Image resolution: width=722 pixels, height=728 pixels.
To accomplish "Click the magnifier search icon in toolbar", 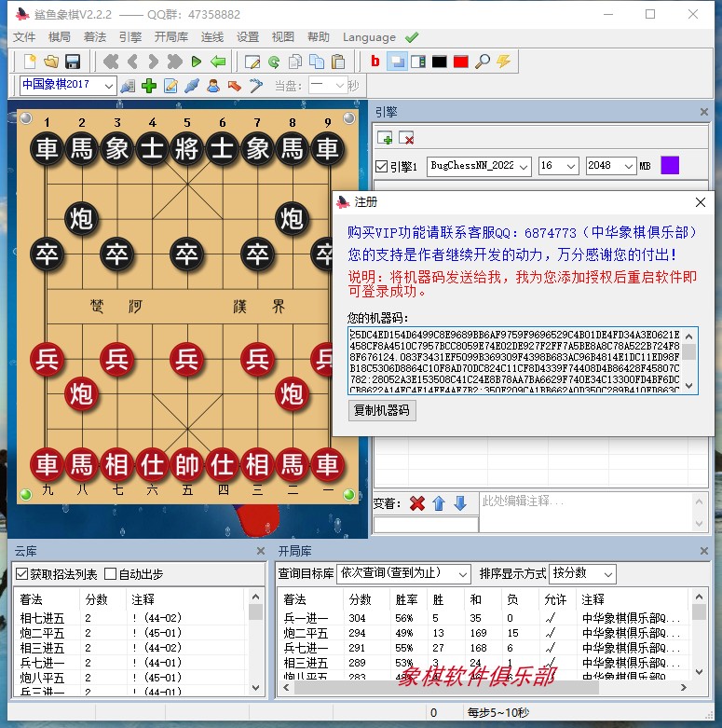I will [x=482, y=62].
